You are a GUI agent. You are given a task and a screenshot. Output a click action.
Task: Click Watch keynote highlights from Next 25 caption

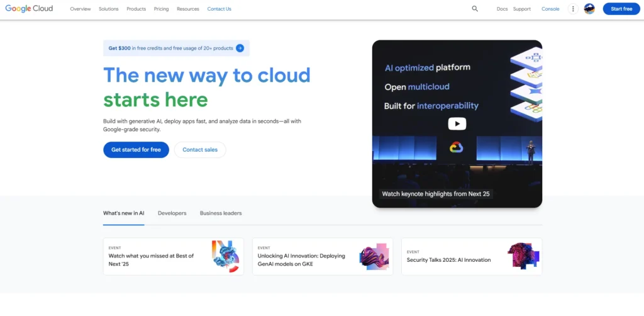(x=436, y=194)
